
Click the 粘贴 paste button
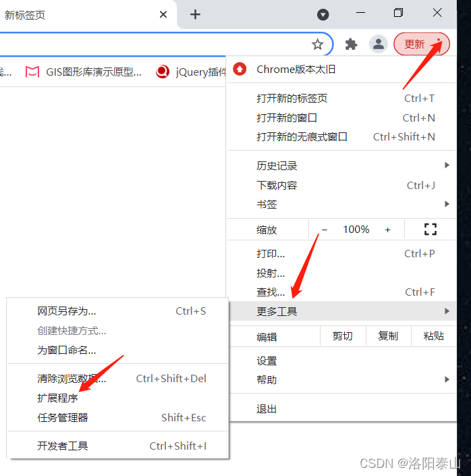tap(433, 336)
